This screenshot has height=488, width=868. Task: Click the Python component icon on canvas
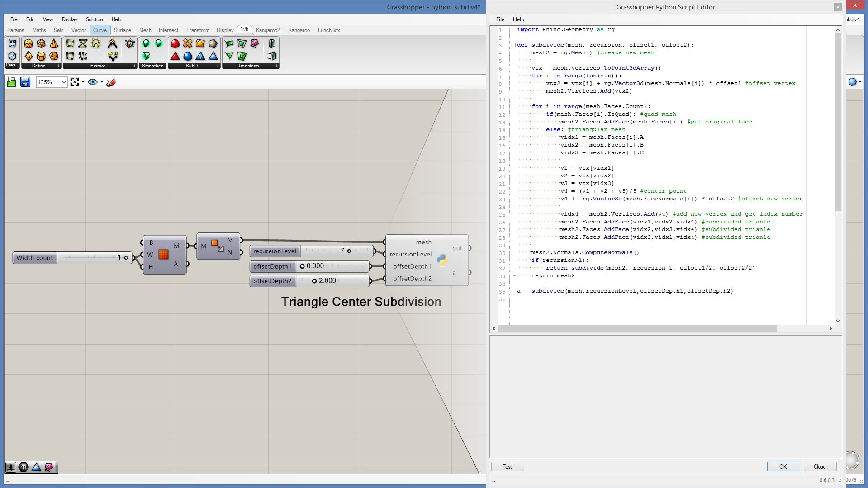(x=442, y=260)
